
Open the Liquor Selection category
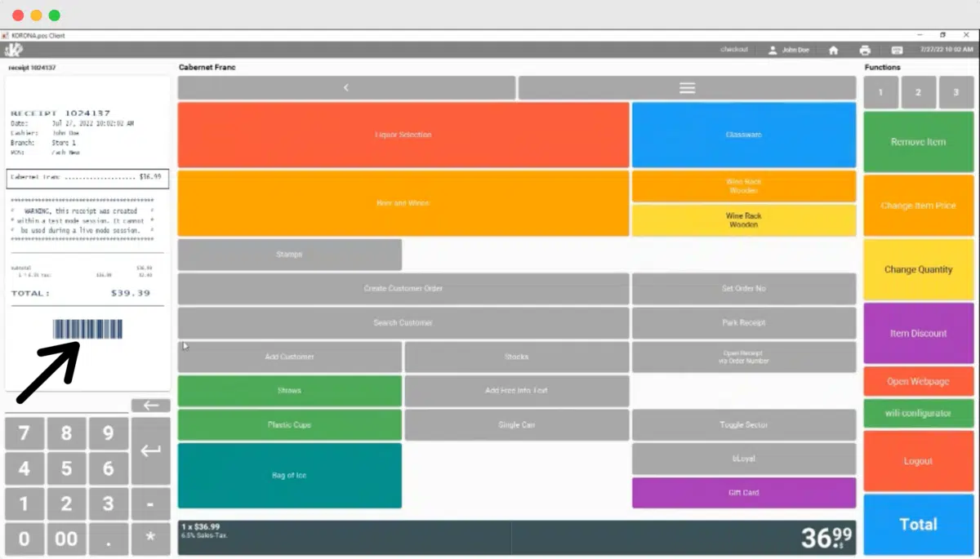(x=403, y=135)
